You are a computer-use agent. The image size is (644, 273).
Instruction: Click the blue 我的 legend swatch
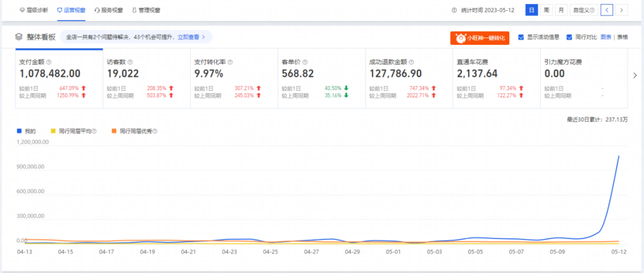20,130
